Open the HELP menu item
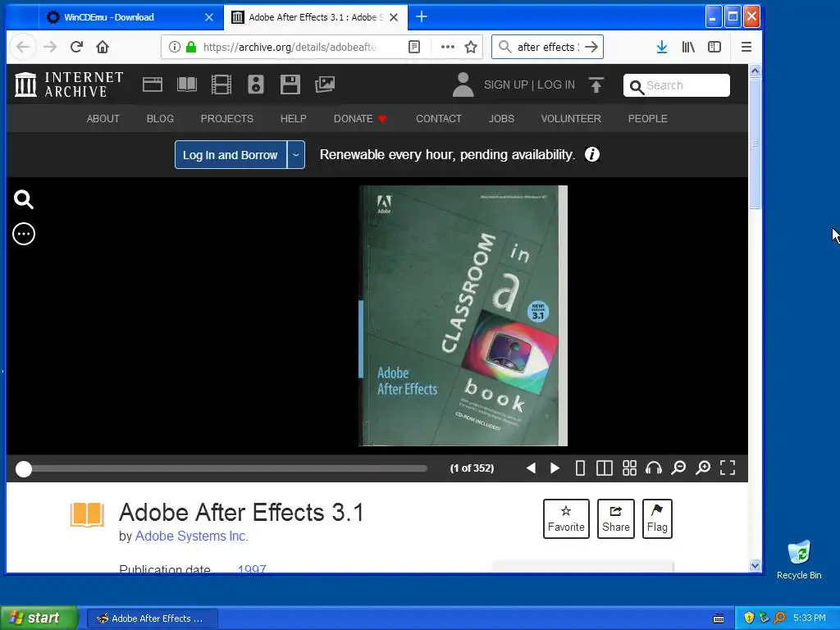 tap(293, 118)
